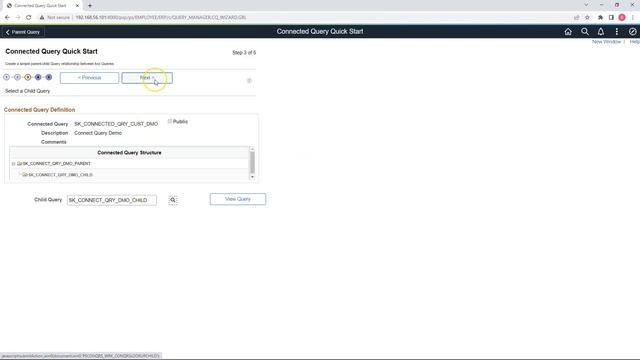Viewport: 640px width, 360px height.
Task: Select wizard step 2 circle
Action: coord(17,77)
